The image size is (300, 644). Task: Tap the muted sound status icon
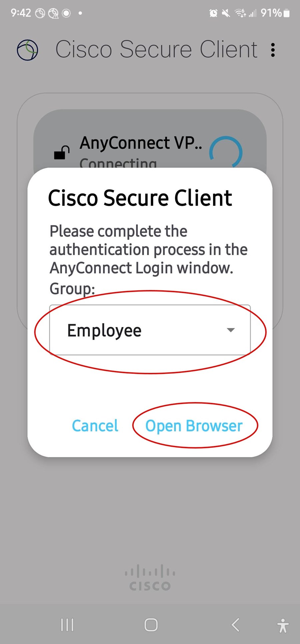point(226,13)
